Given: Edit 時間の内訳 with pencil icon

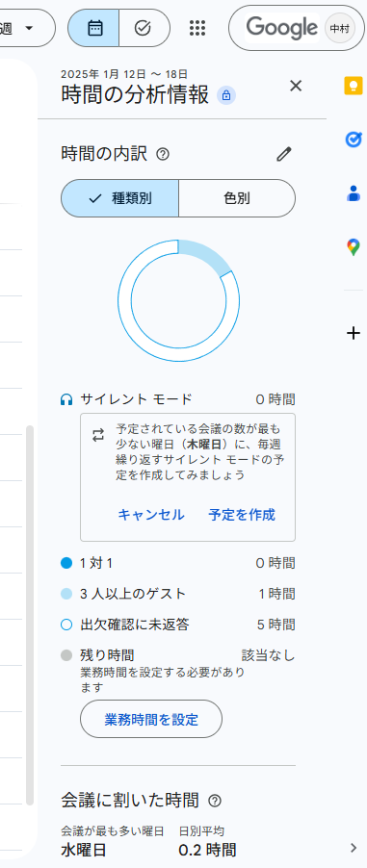Looking at the screenshot, I should (284, 154).
